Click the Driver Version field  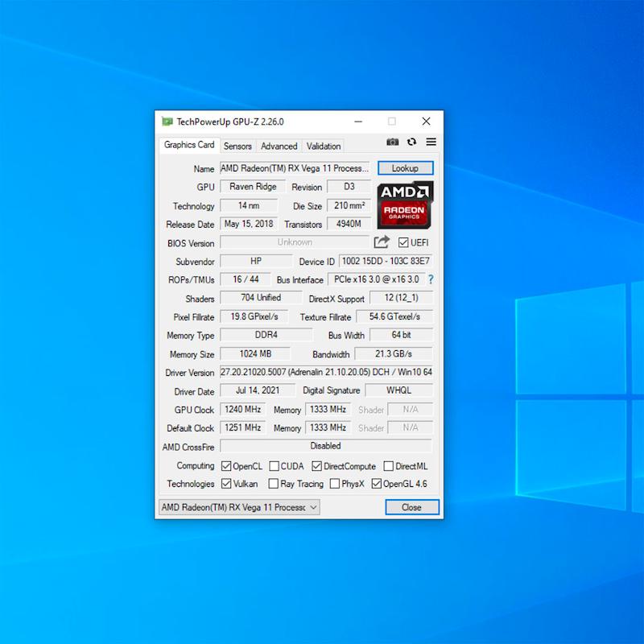[326, 372]
